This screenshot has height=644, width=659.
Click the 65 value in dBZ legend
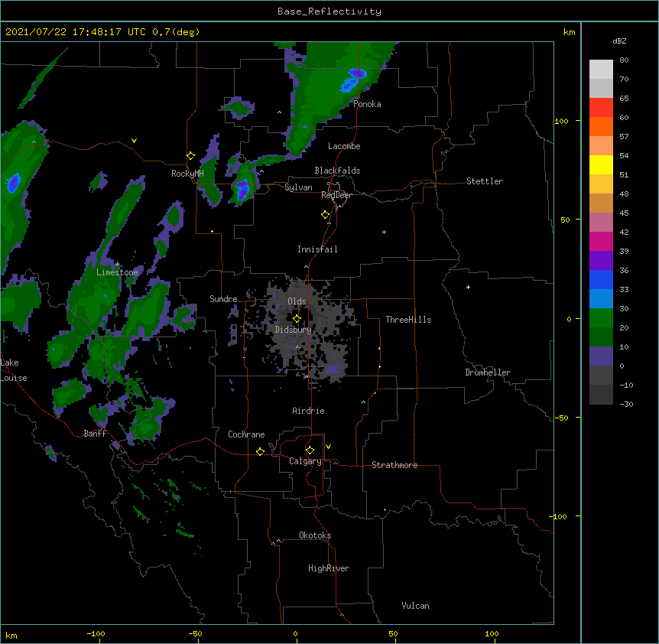624,99
